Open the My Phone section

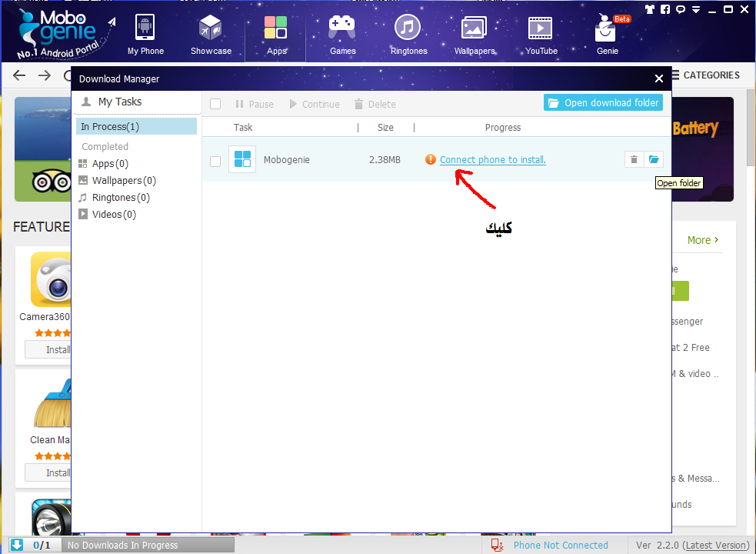[145, 35]
